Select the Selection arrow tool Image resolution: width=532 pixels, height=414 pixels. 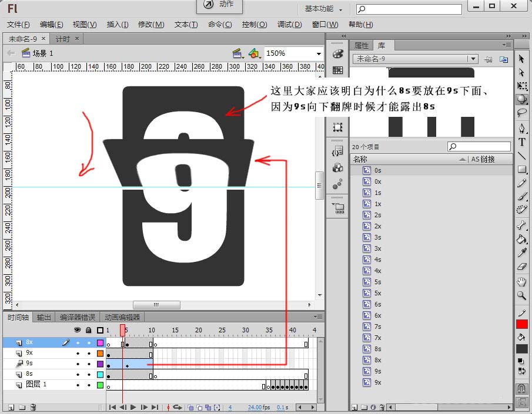521,59
